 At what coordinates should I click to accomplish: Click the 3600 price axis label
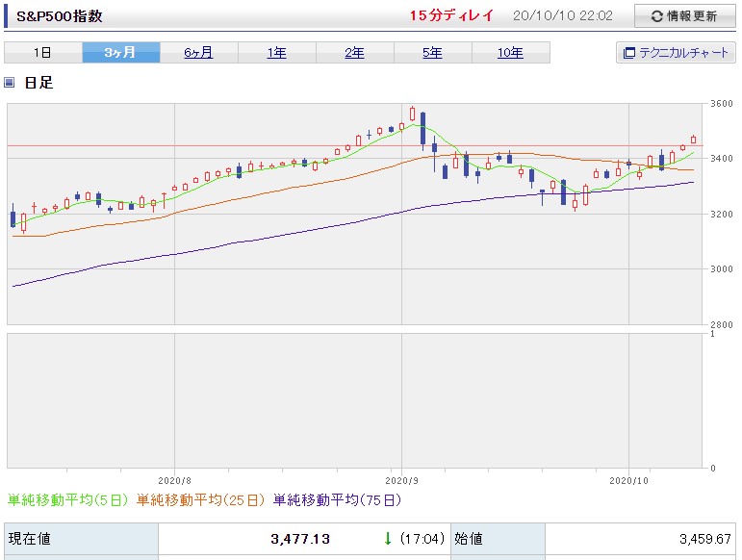tap(721, 104)
